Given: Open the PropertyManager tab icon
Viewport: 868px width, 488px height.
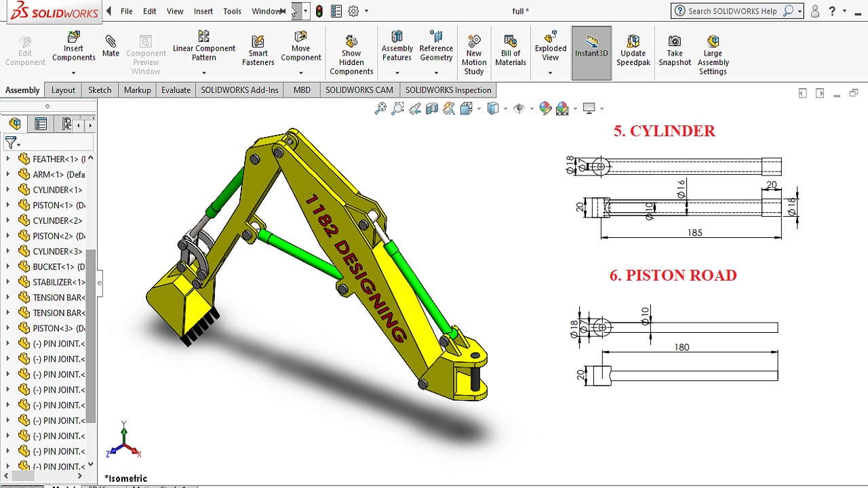Looking at the screenshot, I should coord(41,123).
